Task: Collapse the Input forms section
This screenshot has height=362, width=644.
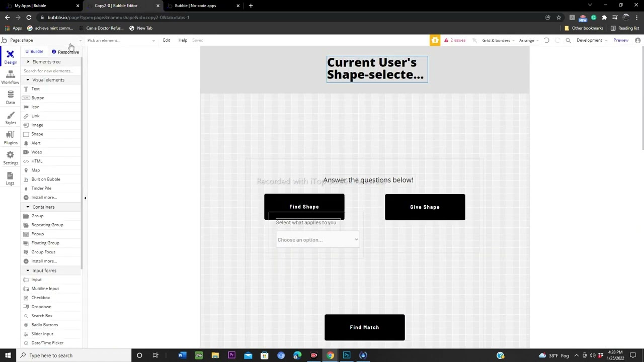Action: coord(44,270)
